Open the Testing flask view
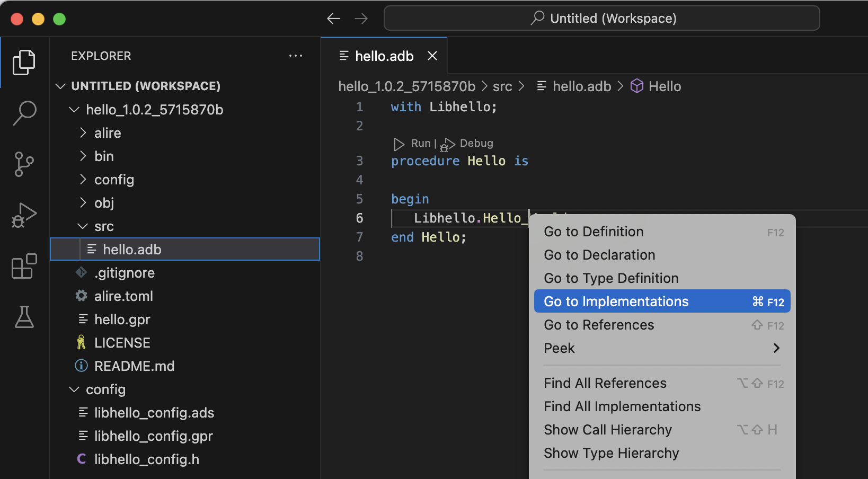 [x=24, y=317]
